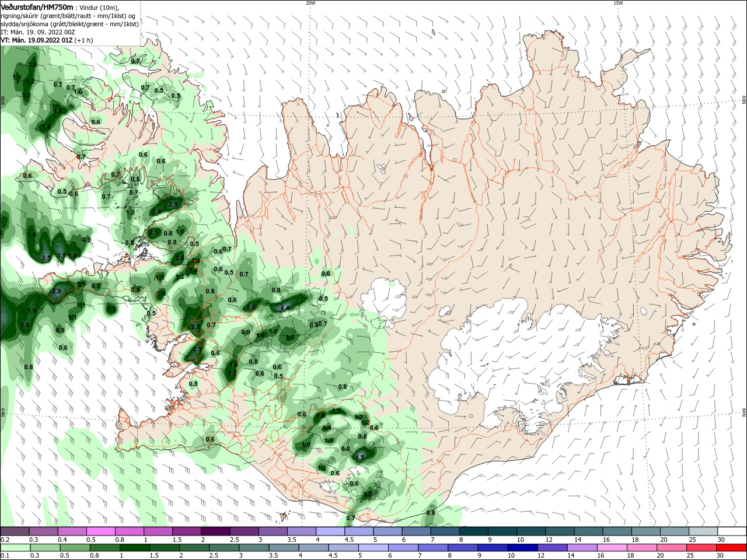Click the bright red 30 swatch in bottom legend row
The image size is (747, 560).
(x=731, y=548)
